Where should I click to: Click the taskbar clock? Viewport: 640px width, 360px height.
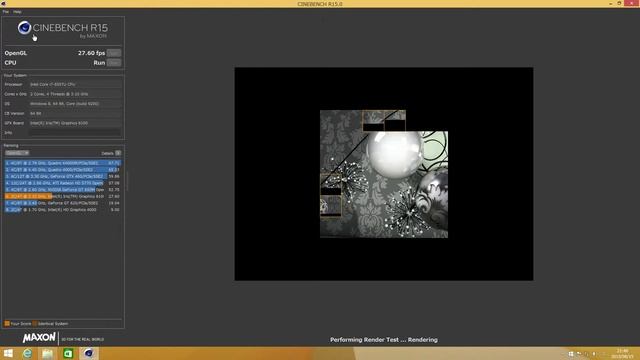pyautogui.click(x=622, y=353)
